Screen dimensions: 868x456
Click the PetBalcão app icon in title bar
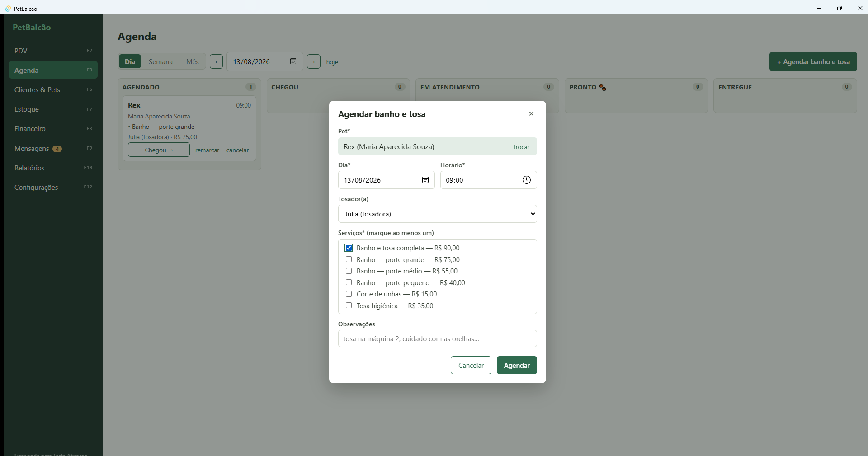coord(8,9)
